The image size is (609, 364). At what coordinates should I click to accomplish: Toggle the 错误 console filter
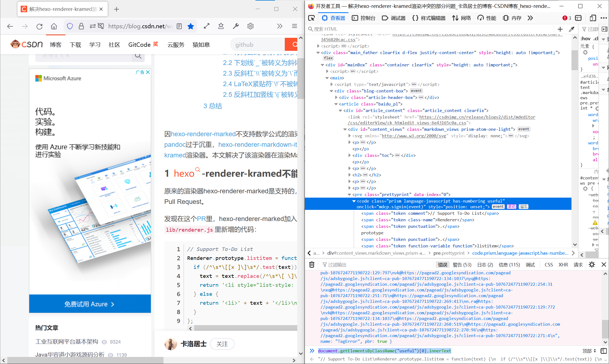[x=443, y=265]
